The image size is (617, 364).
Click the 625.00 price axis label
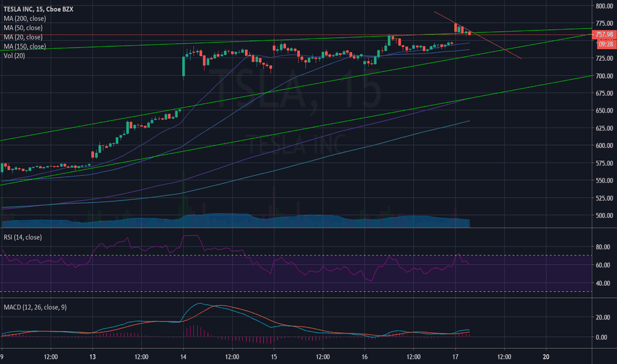coord(604,128)
